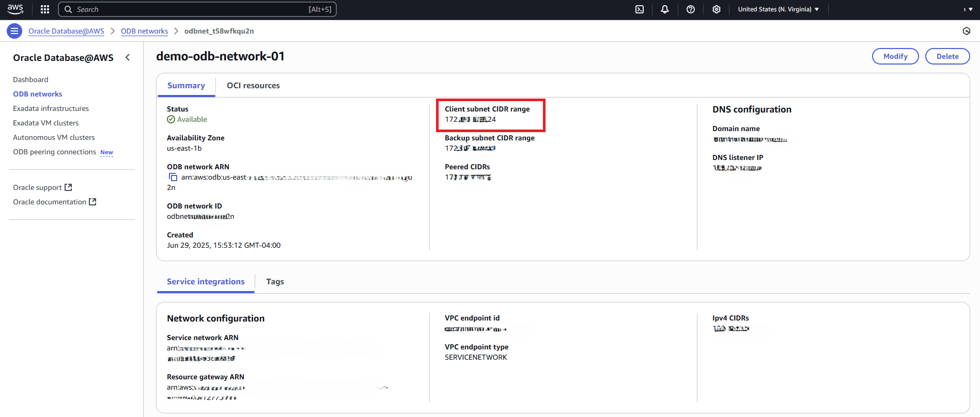
Task: Click the Available status check icon
Action: coord(171,119)
